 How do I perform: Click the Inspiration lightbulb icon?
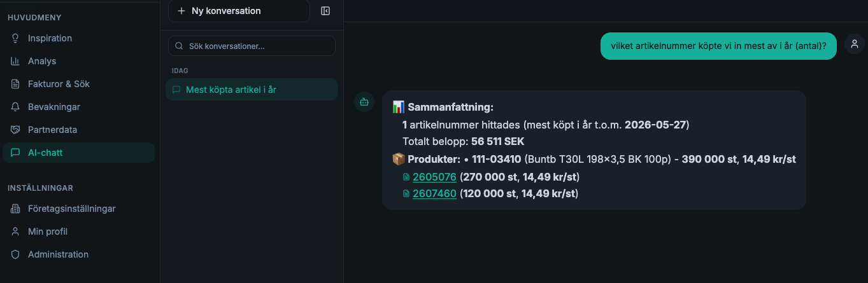pos(15,38)
